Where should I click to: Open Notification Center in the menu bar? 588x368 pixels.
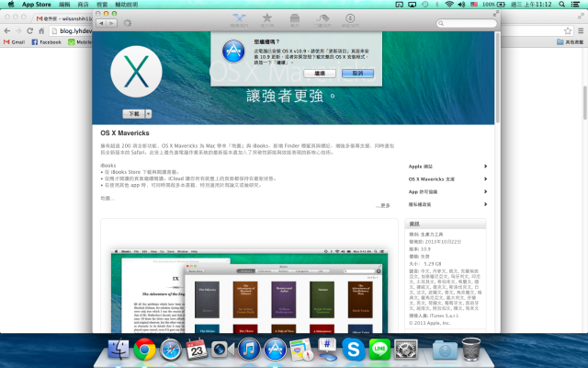tap(575, 5)
